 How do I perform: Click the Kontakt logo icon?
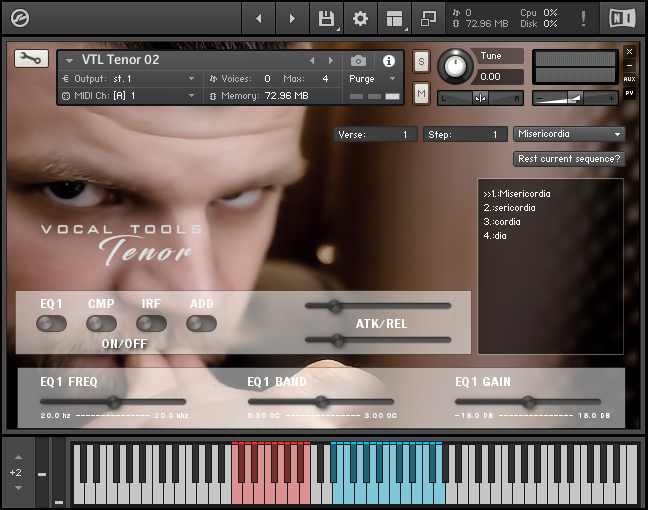(19, 18)
